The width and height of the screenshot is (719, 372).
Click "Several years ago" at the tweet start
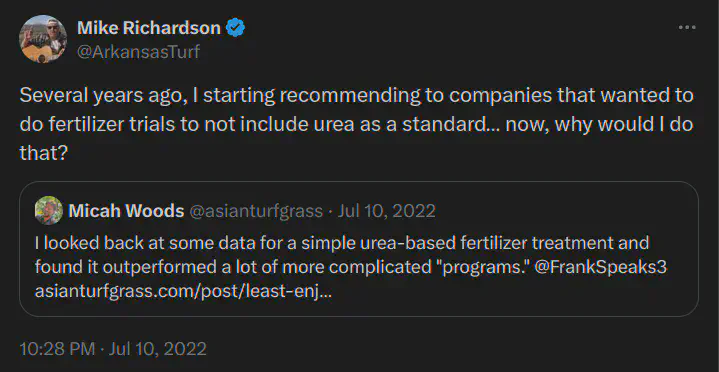pos(102,96)
